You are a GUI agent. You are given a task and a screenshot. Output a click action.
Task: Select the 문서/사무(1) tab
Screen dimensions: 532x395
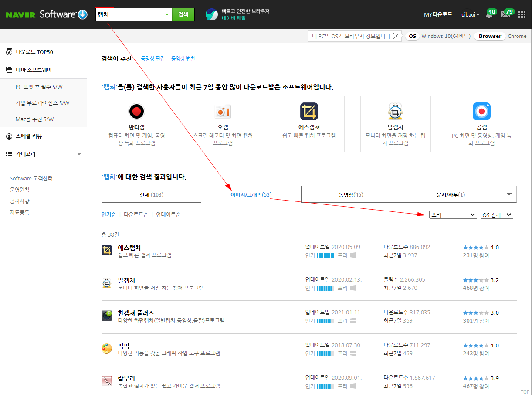tap(451, 194)
